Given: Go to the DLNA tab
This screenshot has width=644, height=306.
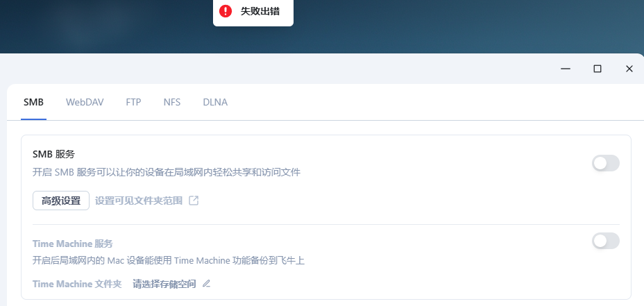Looking at the screenshot, I should pyautogui.click(x=215, y=102).
